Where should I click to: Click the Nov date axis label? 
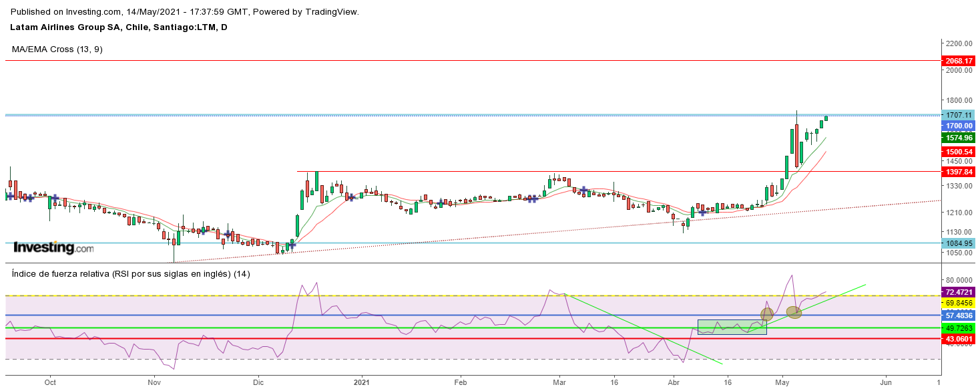(154, 383)
